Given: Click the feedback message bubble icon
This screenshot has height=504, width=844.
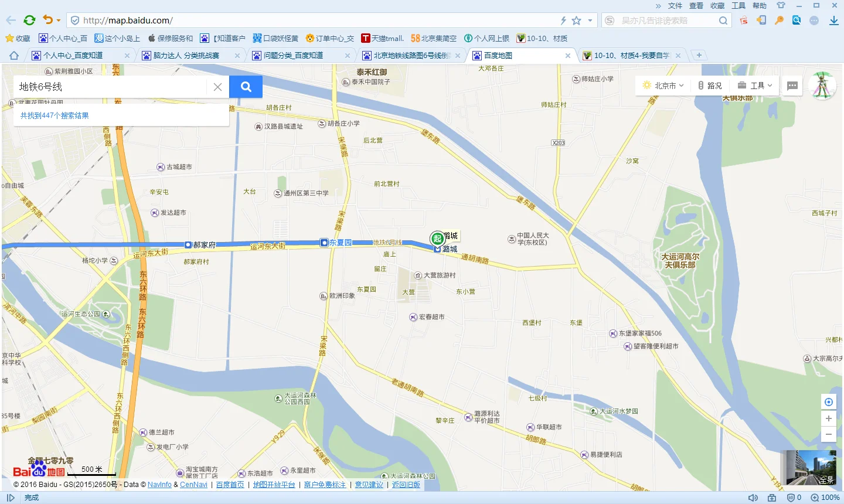Looking at the screenshot, I should pos(792,86).
